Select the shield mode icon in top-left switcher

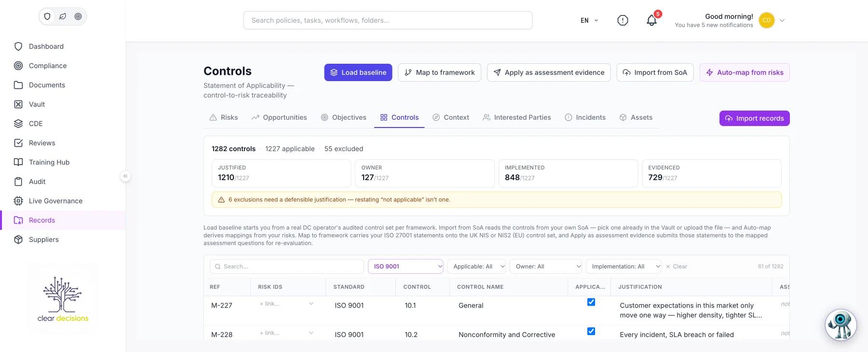(x=47, y=16)
